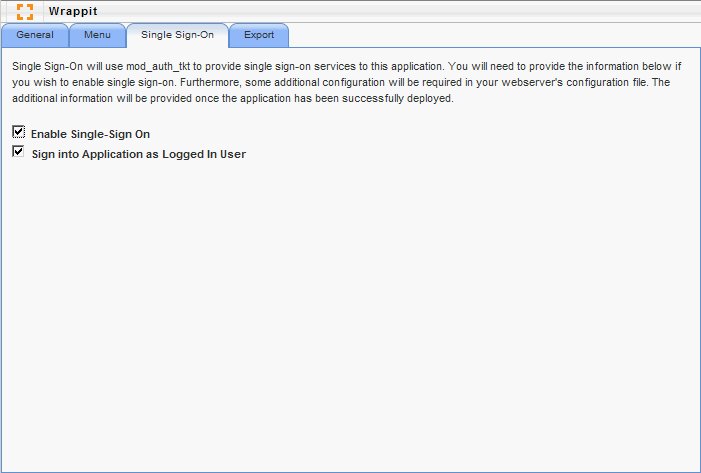Toggle the Enable Single-Sign On checkbox

(x=19, y=132)
